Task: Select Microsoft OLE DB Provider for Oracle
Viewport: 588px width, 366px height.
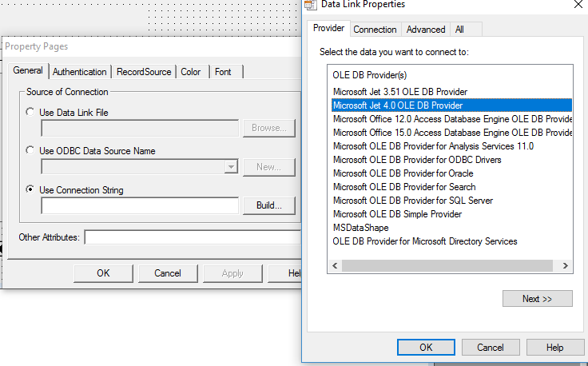Action: point(403,173)
